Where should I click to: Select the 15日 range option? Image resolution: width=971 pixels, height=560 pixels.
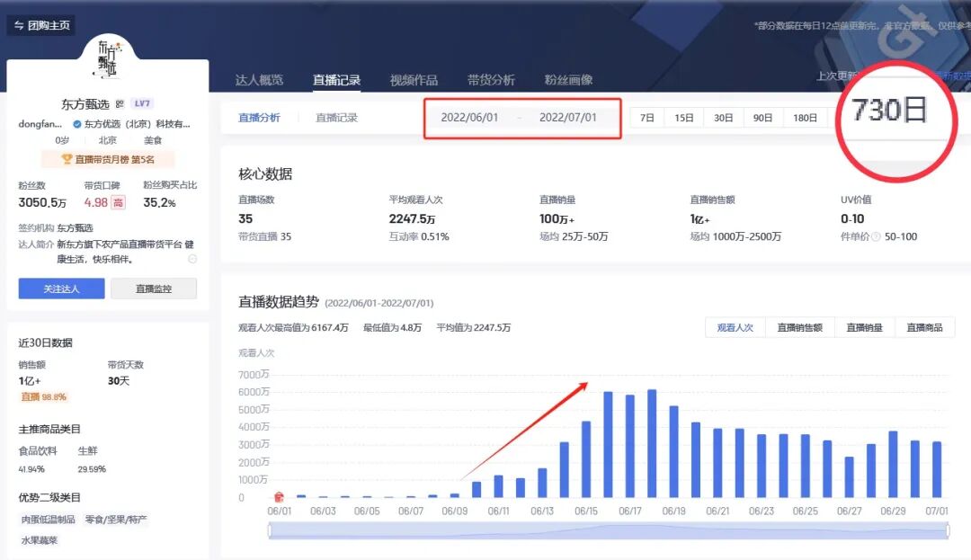[683, 118]
